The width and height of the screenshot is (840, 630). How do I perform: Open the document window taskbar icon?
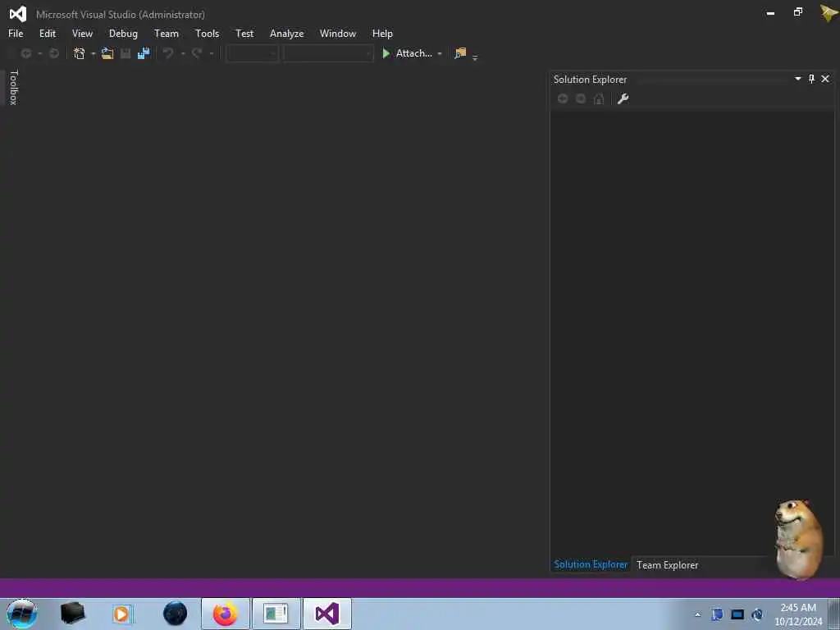[276, 614]
